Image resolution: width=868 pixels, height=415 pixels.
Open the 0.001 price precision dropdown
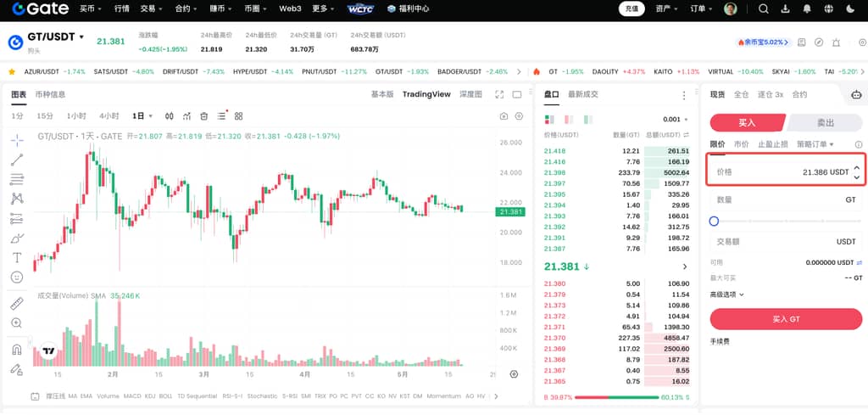675,119
